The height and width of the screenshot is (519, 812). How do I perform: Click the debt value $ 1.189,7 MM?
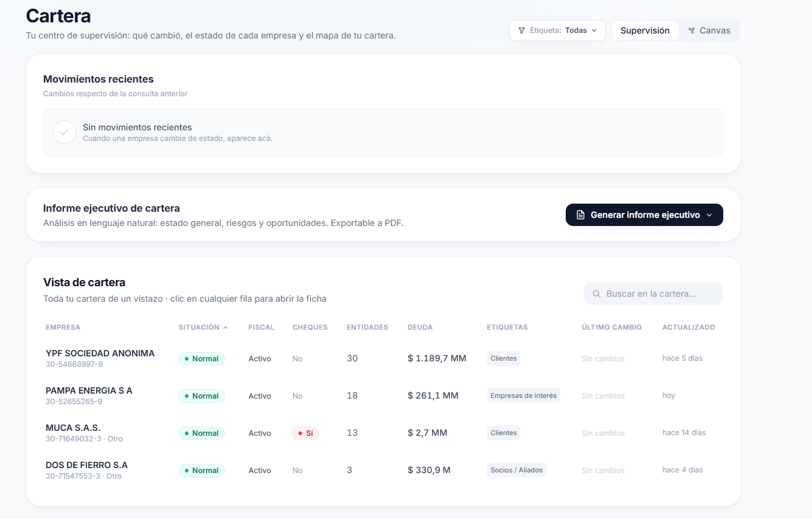[437, 358]
